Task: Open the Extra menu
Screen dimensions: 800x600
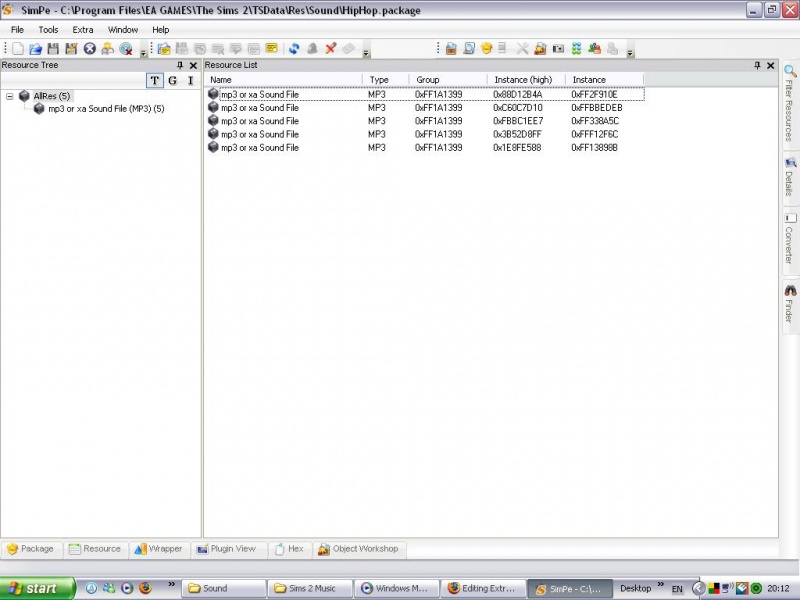Action: [x=83, y=30]
